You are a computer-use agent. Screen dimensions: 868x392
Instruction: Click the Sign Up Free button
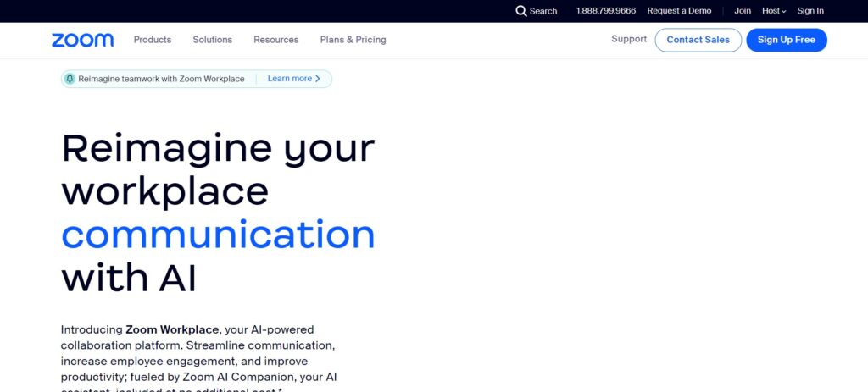tap(787, 40)
